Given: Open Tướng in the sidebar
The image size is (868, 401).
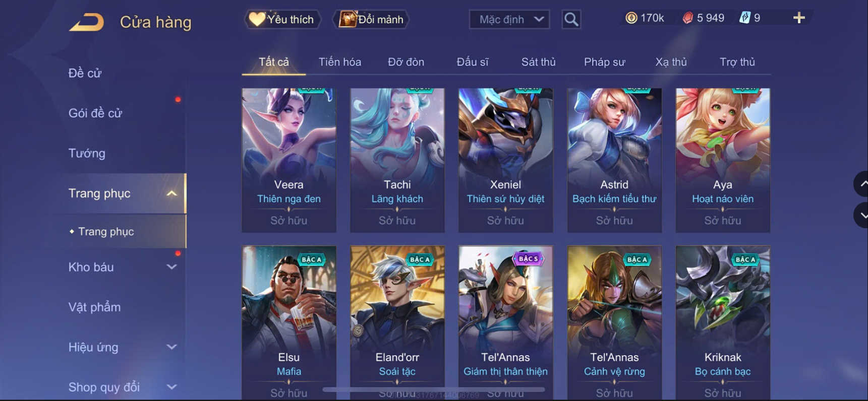Looking at the screenshot, I should tap(87, 153).
